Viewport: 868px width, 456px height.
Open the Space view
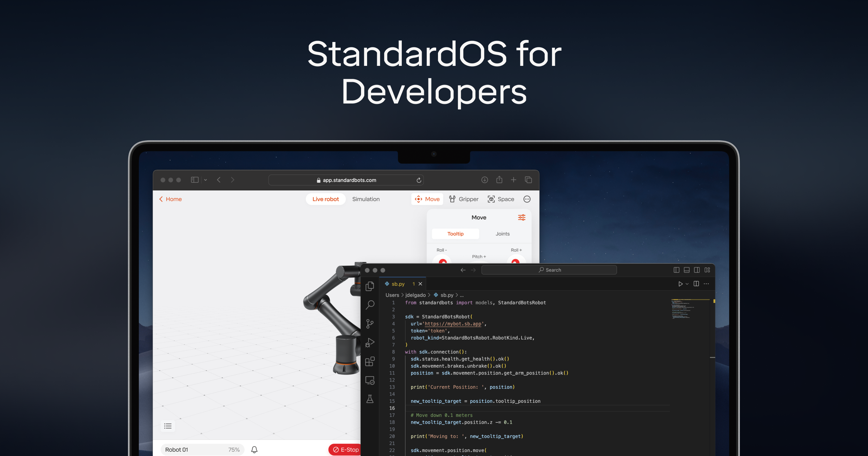501,199
